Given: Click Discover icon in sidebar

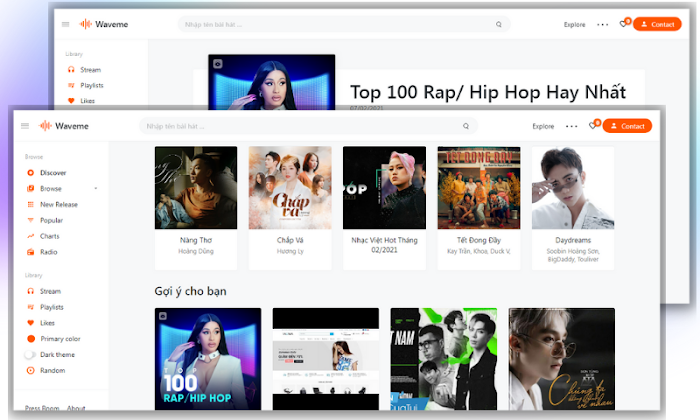Looking at the screenshot, I should coord(30,173).
